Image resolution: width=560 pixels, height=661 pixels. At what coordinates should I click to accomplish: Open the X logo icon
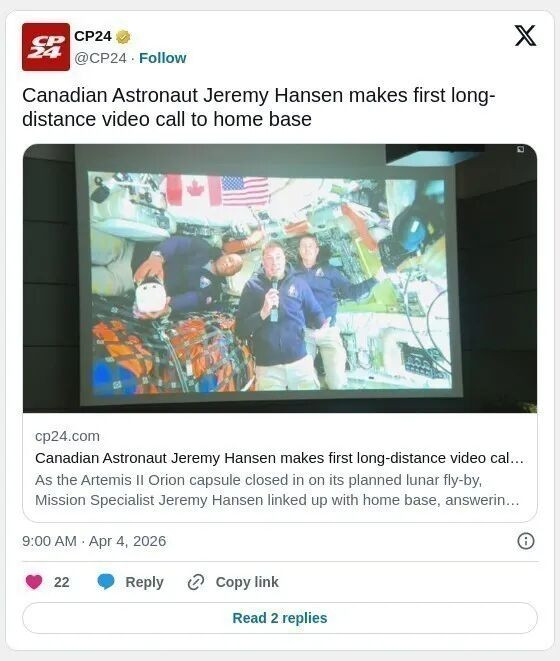click(x=525, y=35)
